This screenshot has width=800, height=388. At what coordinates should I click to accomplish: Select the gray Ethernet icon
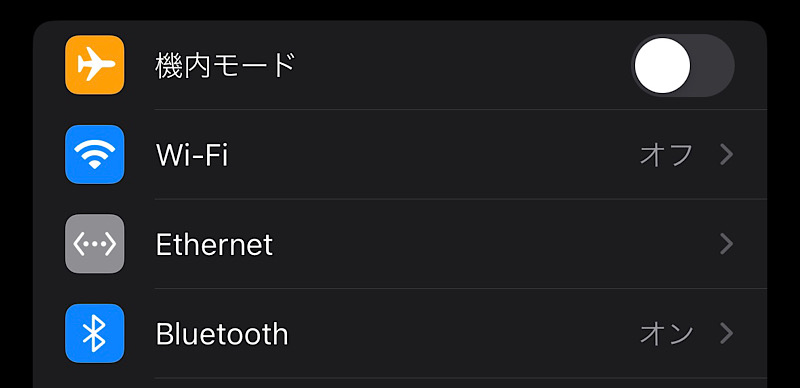pyautogui.click(x=94, y=244)
